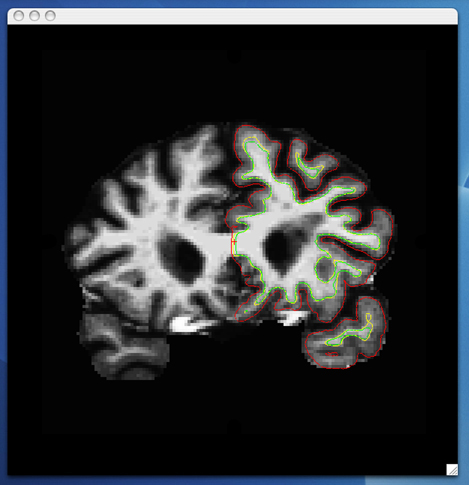Click the window title bar
Image resolution: width=469 pixels, height=485 pixels.
[233, 16]
